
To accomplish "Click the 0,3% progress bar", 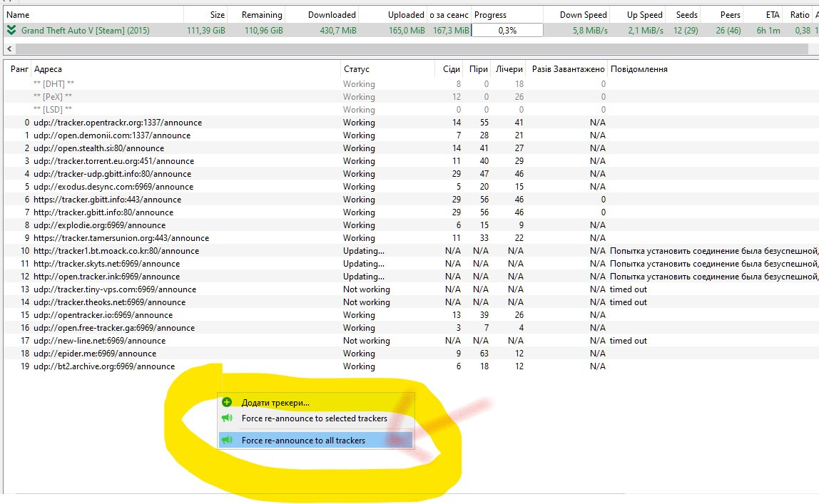I will point(507,30).
